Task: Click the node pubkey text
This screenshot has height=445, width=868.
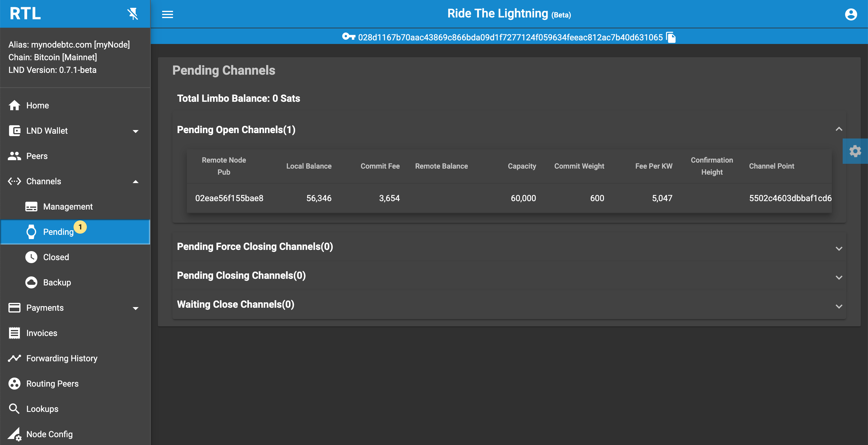Action: point(510,37)
